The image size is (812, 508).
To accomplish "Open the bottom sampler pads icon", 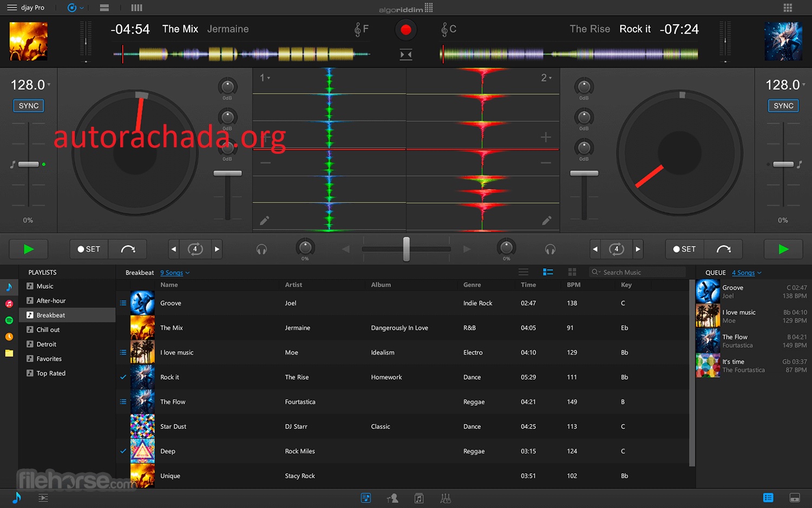I will point(392,498).
